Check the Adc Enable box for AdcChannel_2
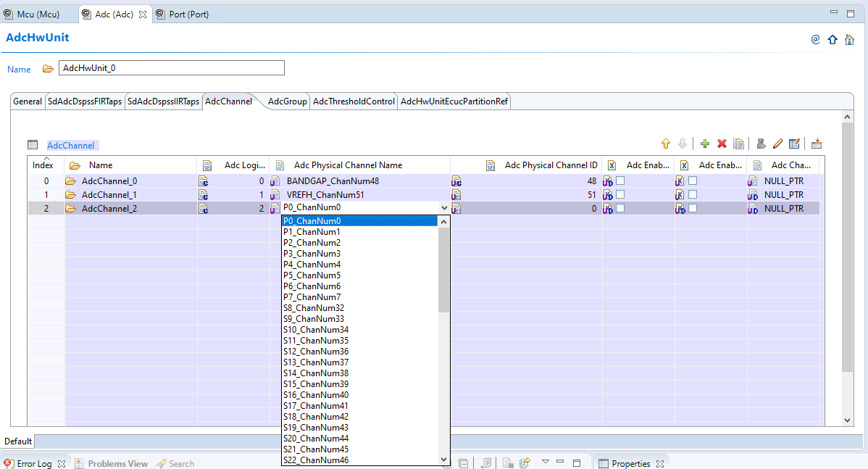The width and height of the screenshot is (868, 469). pos(619,208)
